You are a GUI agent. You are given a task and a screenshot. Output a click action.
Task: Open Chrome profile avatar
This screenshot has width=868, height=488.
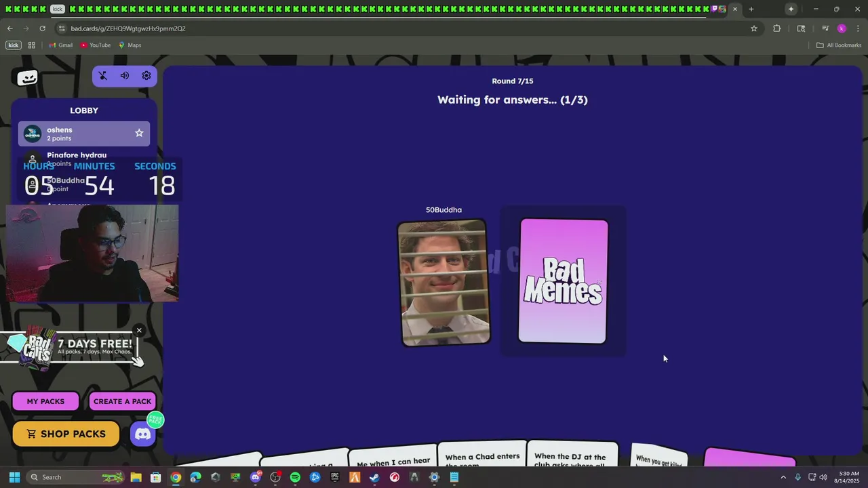coord(842,28)
